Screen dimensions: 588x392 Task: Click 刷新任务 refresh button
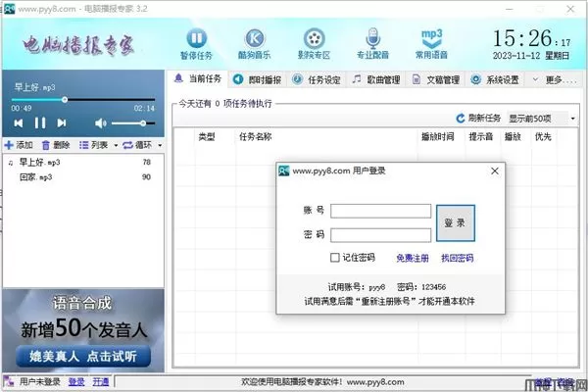click(478, 119)
